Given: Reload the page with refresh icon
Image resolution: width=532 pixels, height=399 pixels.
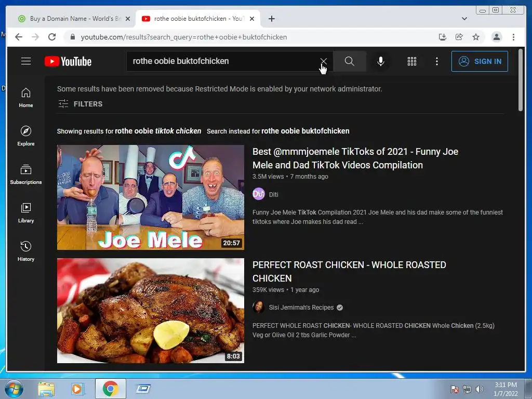Looking at the screenshot, I should coord(52,37).
